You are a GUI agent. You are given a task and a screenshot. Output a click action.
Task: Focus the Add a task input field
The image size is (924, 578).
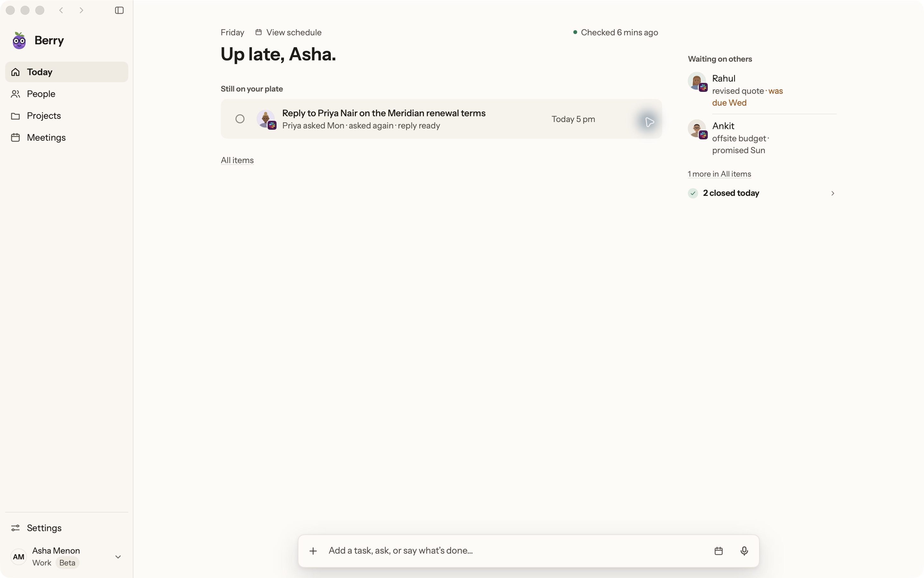click(x=516, y=550)
